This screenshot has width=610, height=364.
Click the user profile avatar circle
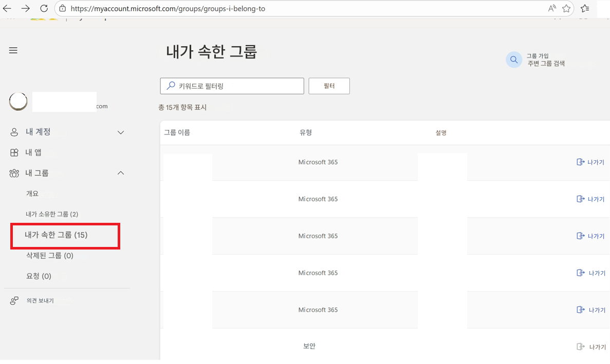click(19, 102)
